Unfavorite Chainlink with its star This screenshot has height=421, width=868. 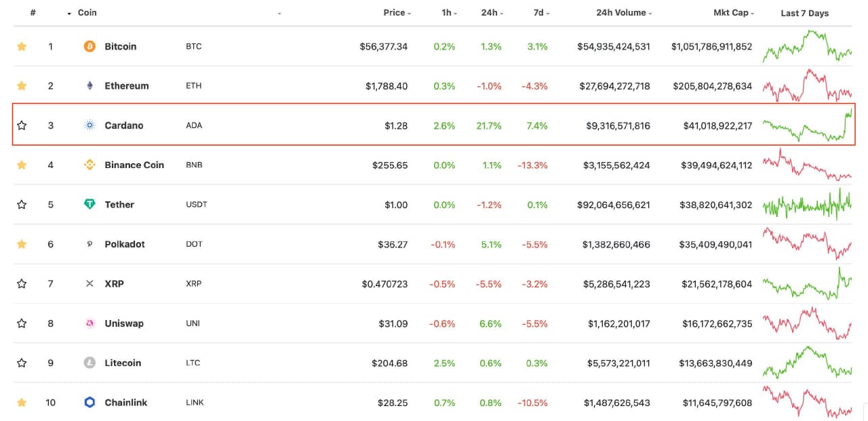pos(22,402)
